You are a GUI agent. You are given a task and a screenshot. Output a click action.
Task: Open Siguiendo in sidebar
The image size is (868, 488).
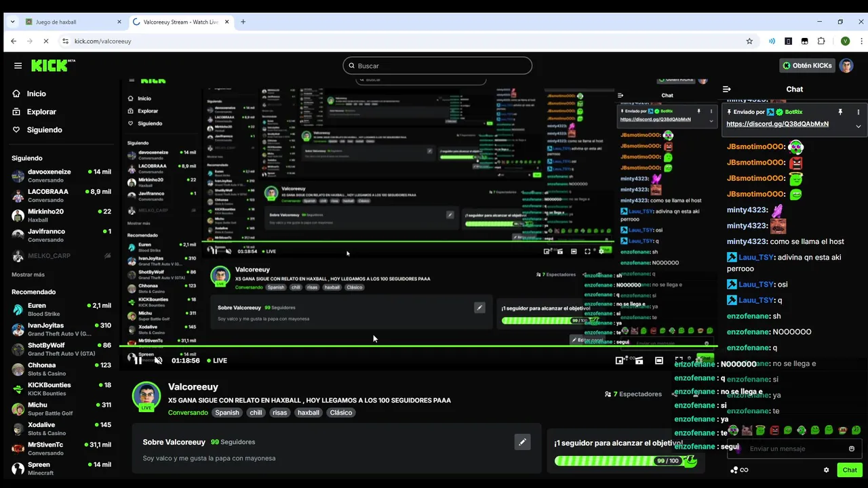[x=37, y=129]
